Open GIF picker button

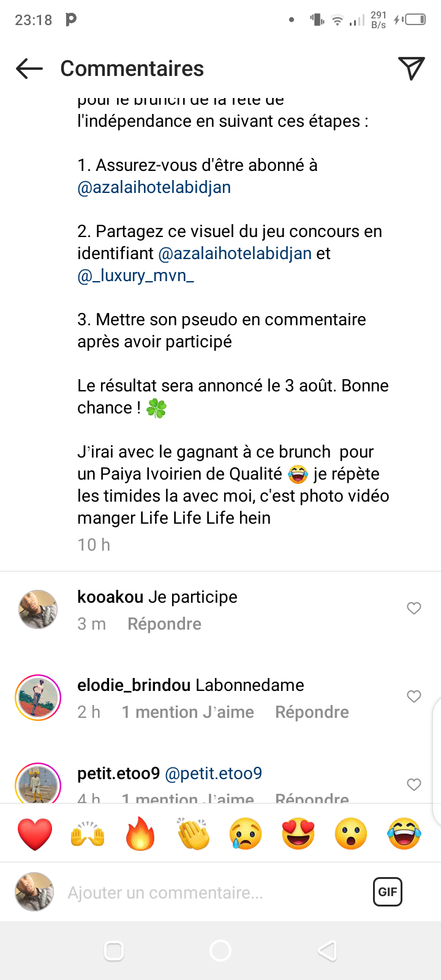click(387, 892)
